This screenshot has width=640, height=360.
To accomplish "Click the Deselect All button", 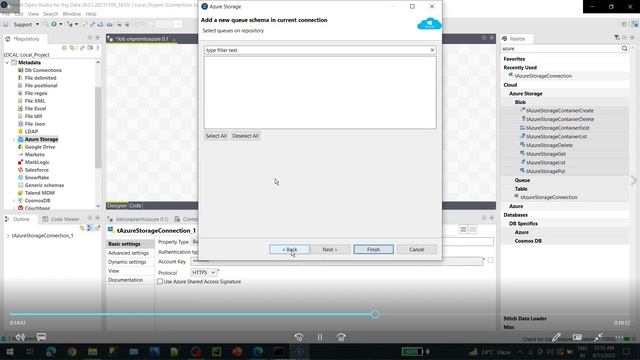I will pyautogui.click(x=245, y=136).
